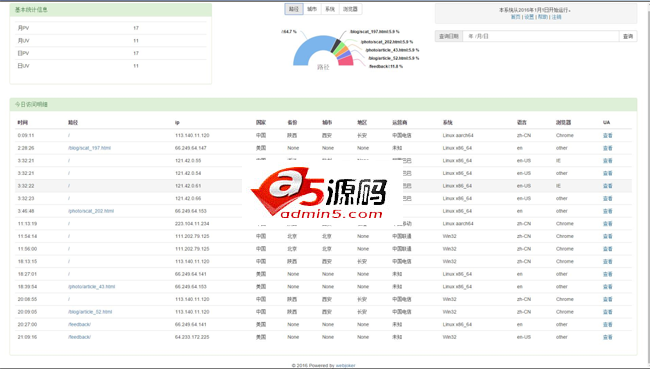Click the /photo/scat_202.html:5.9 % chart label

coord(387,42)
